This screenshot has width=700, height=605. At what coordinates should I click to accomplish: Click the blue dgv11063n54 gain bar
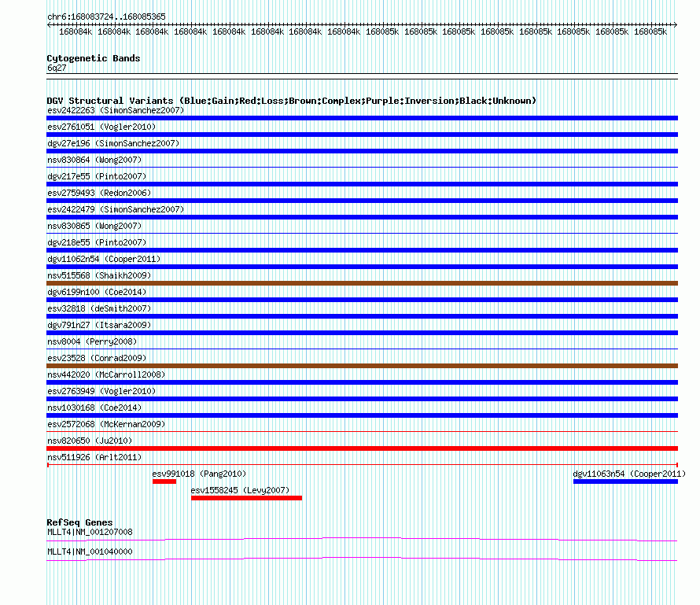click(x=625, y=481)
